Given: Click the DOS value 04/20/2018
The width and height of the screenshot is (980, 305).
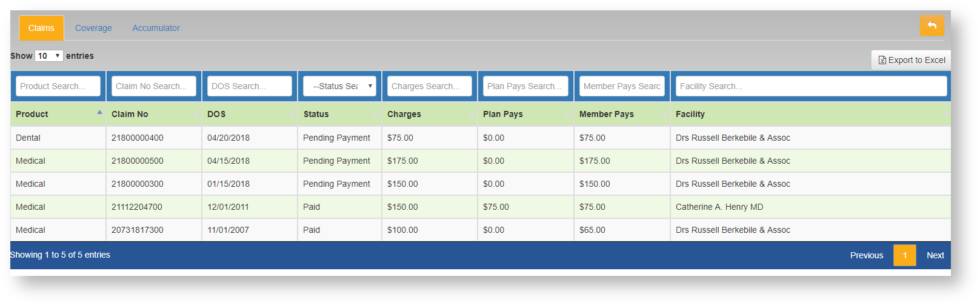Looking at the screenshot, I should coord(228,138).
